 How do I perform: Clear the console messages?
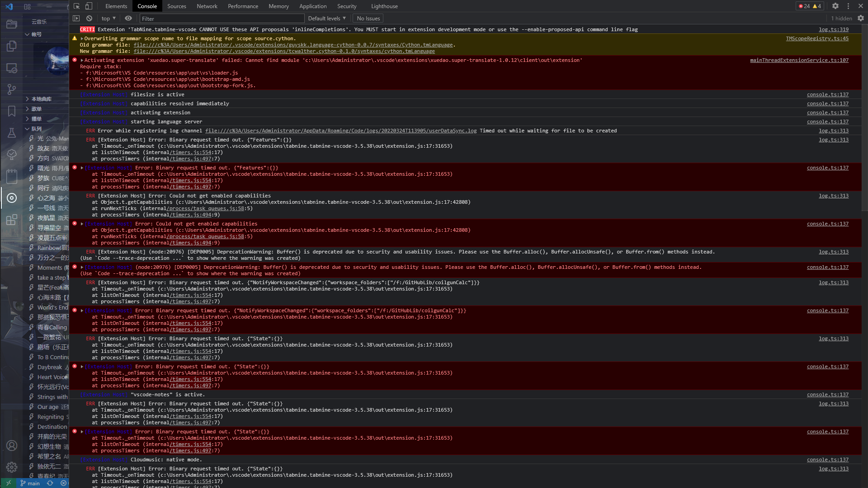(x=89, y=18)
